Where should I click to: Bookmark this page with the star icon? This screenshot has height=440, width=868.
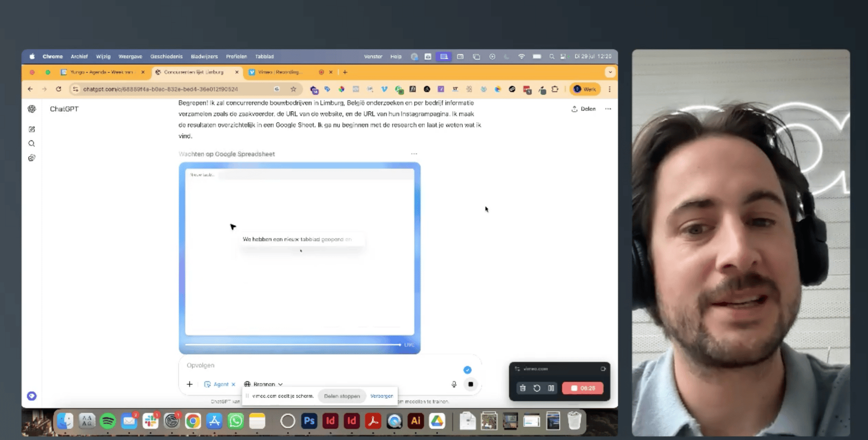pyautogui.click(x=293, y=89)
